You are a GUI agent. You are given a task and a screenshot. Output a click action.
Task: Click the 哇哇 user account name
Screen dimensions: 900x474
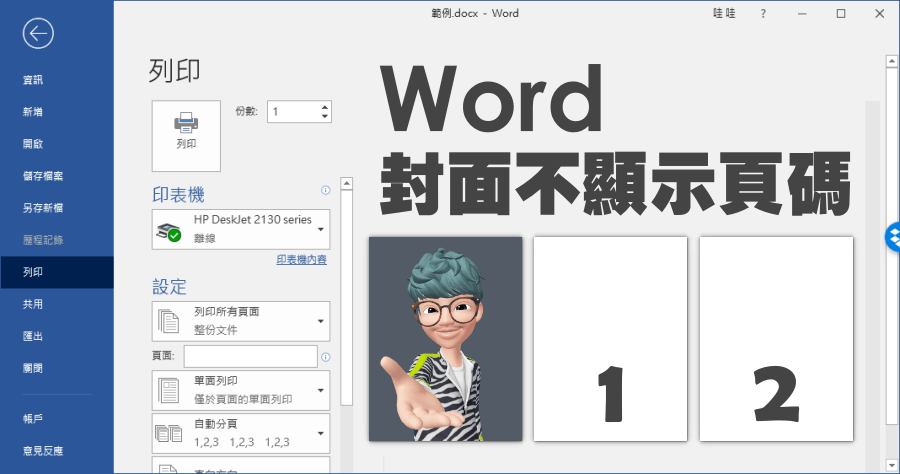[724, 13]
